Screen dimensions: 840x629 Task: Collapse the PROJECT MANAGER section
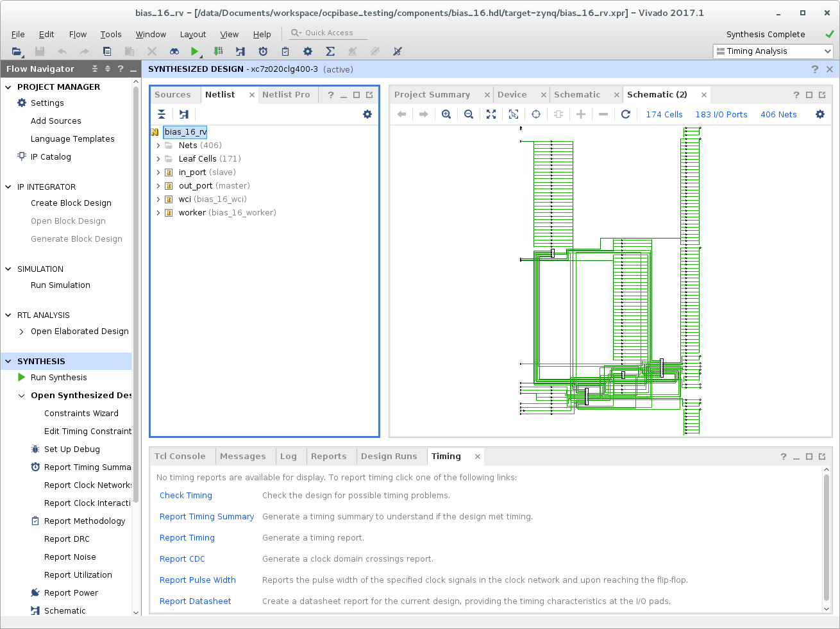pyautogui.click(x=8, y=87)
